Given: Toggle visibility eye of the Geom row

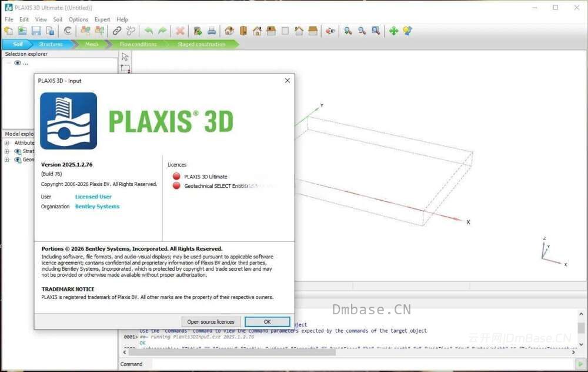Looking at the screenshot, I should tap(17, 160).
